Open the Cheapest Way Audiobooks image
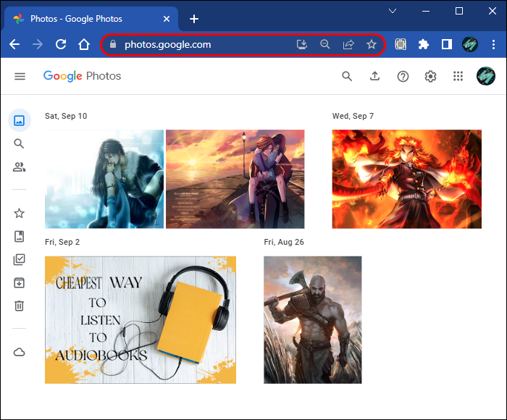507x420 pixels. [141, 320]
